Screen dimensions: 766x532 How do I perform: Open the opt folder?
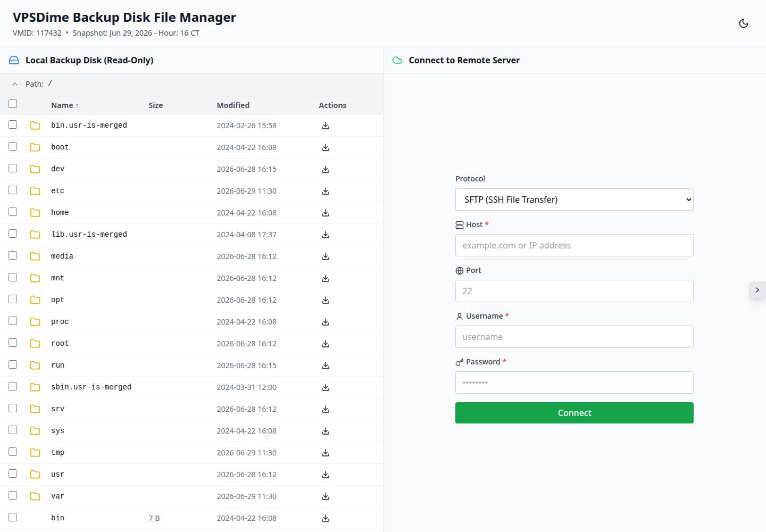[x=57, y=300]
